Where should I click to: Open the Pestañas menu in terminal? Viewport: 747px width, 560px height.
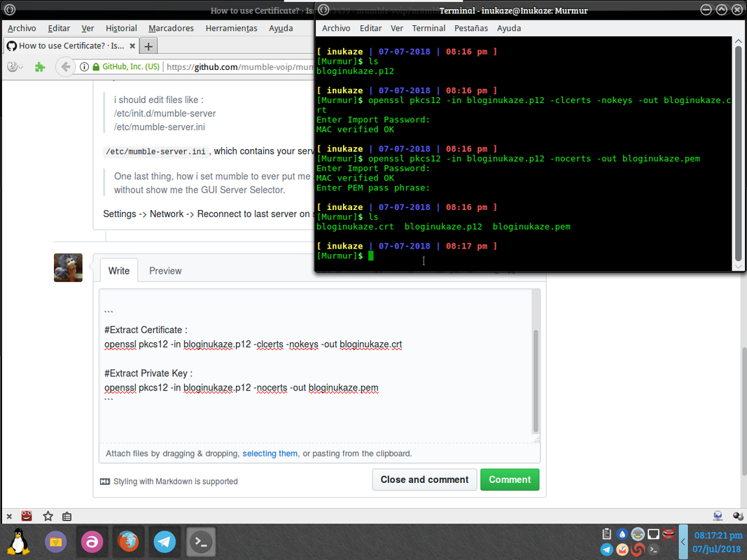471,28
